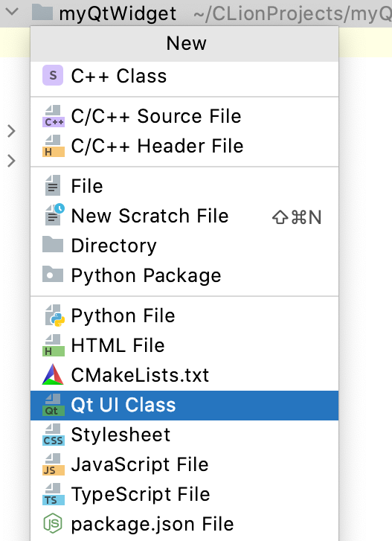Click the green Qt icon
The height and width of the screenshot is (541, 392).
click(x=54, y=405)
